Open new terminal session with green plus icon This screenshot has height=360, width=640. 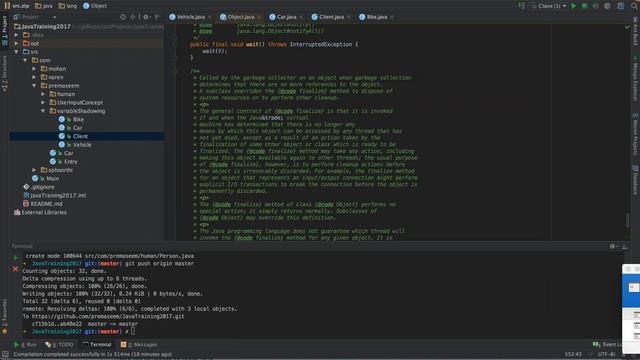pos(16,258)
